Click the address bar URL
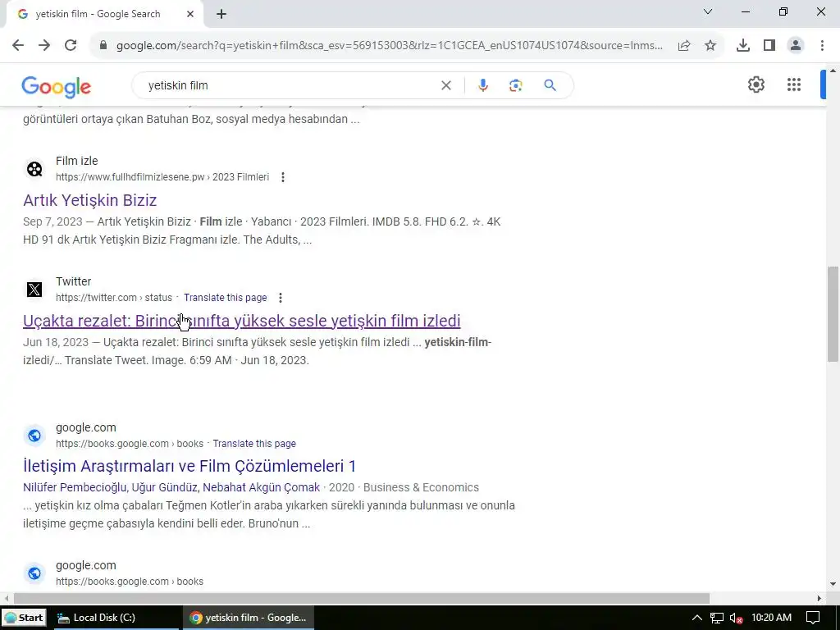This screenshot has width=840, height=630. point(390,46)
